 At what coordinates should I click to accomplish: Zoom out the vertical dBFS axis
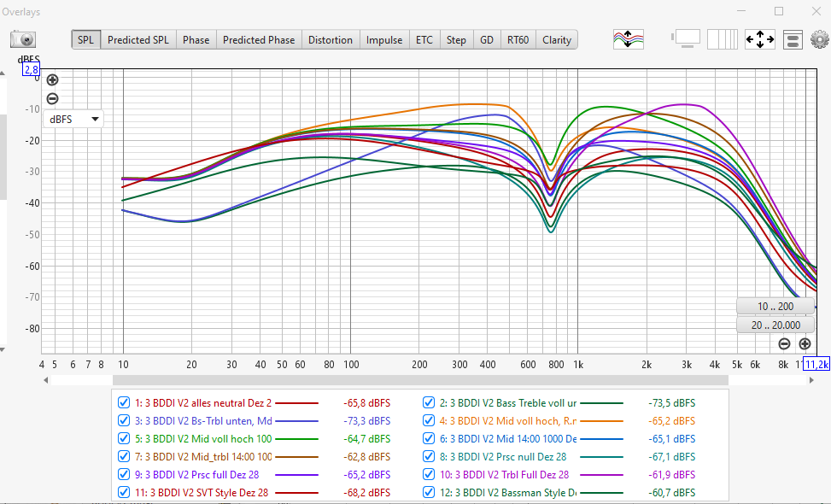pos(52,98)
